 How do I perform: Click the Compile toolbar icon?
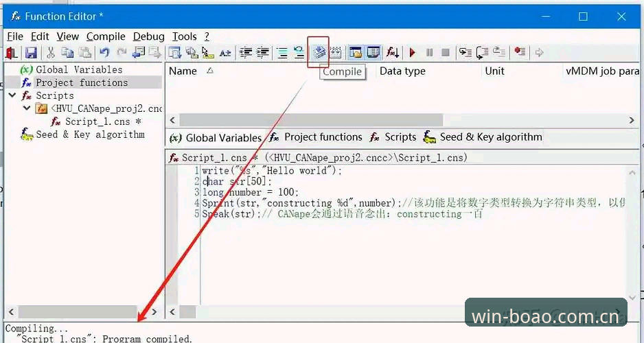coord(319,53)
